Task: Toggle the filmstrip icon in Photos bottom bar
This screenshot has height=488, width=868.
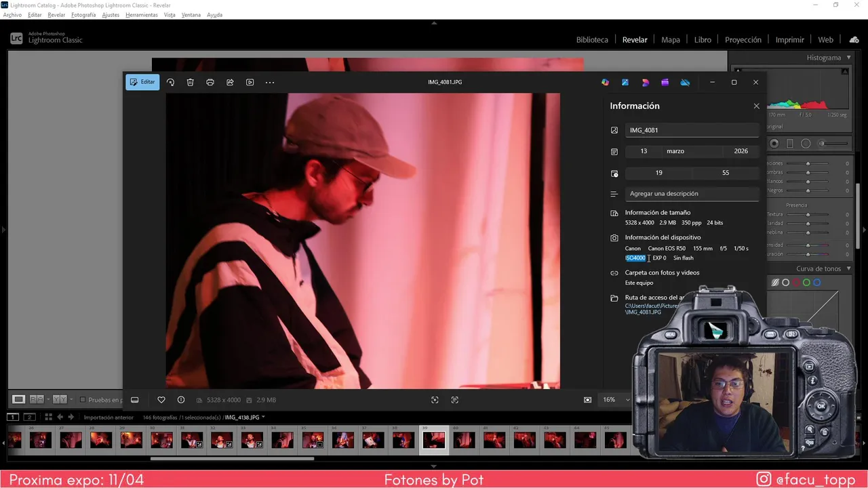Action: (x=134, y=400)
